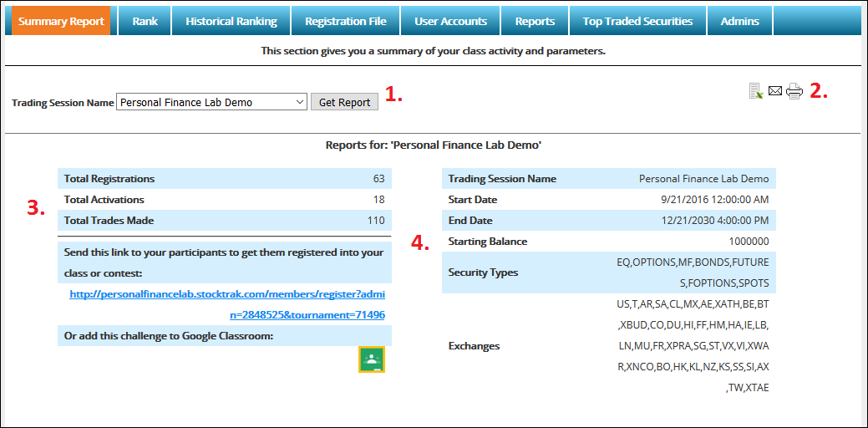The image size is (868, 428).
Task: View the Top Traded Securities tab
Action: click(637, 22)
